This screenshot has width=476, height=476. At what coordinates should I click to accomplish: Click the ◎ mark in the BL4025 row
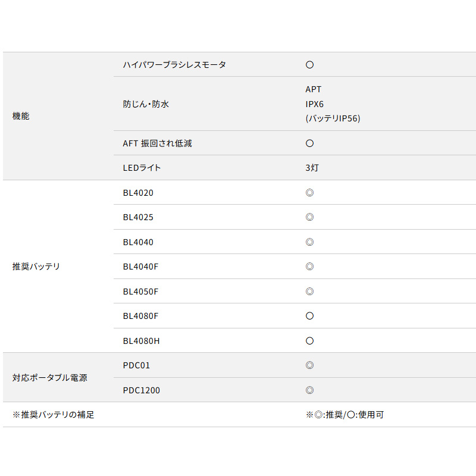pyautogui.click(x=309, y=217)
